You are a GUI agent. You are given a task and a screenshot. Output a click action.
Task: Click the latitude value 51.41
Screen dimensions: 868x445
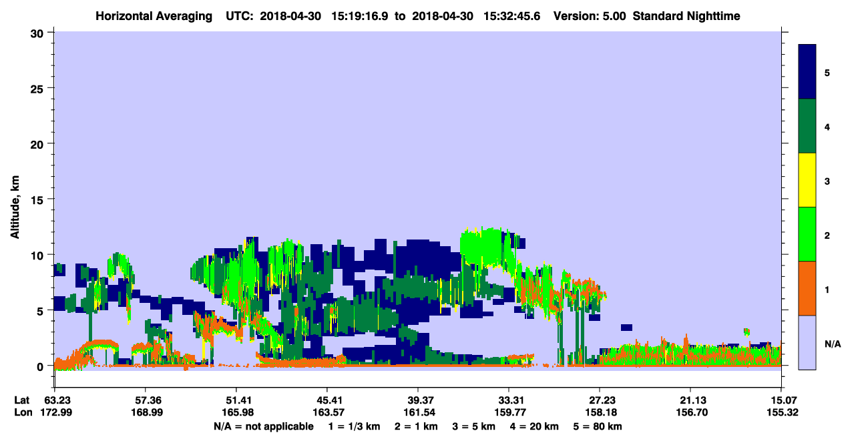point(236,400)
